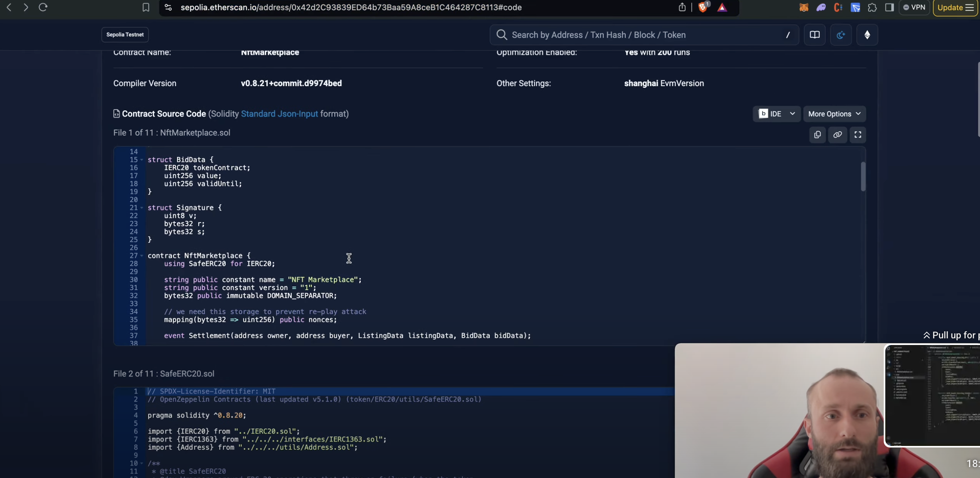Click 'shanghai EvmVersion' setting text

tap(664, 83)
